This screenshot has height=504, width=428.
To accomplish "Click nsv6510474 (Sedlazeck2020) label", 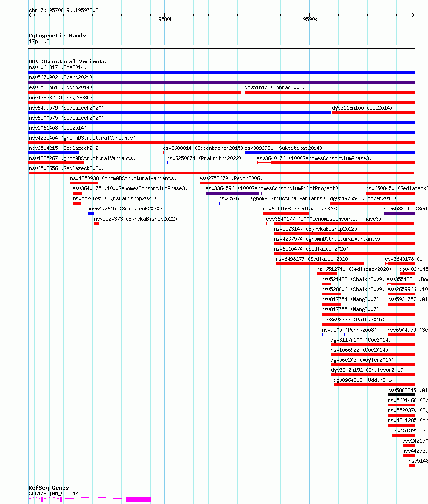I will pyautogui.click(x=311, y=249).
